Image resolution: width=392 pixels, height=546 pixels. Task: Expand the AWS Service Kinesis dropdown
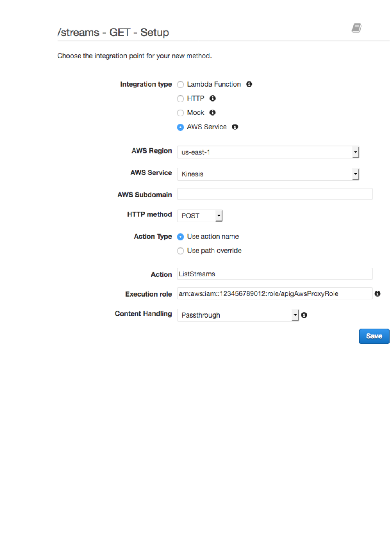[x=268, y=174]
